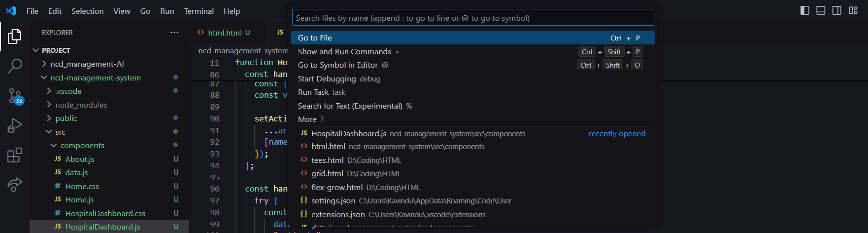Click ncd-management-system breadcrumb in editor

pyautogui.click(x=243, y=50)
